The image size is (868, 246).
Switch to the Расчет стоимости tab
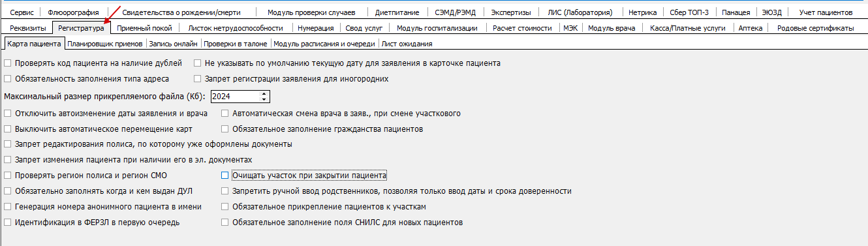click(x=522, y=28)
